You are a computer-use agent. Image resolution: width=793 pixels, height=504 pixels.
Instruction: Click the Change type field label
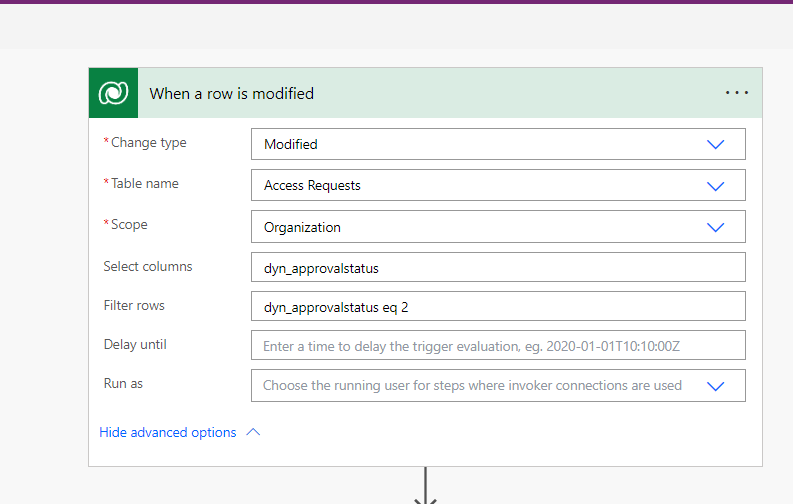[148, 143]
